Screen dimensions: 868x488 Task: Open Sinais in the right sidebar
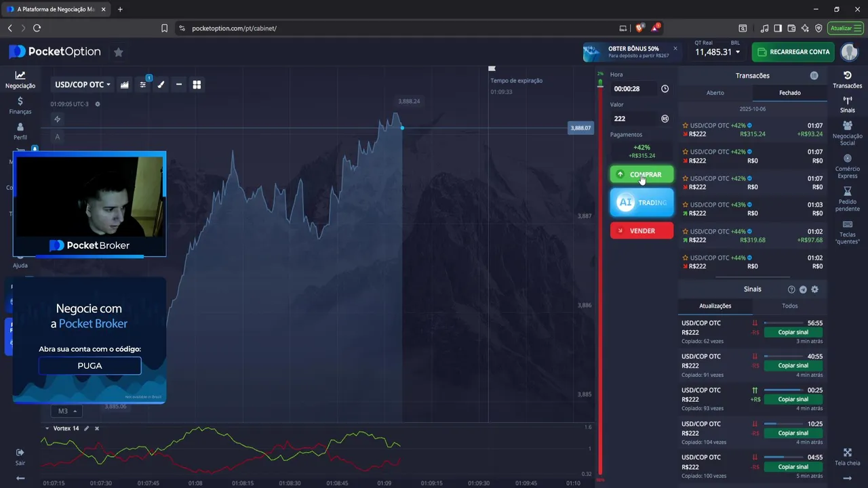click(x=847, y=105)
